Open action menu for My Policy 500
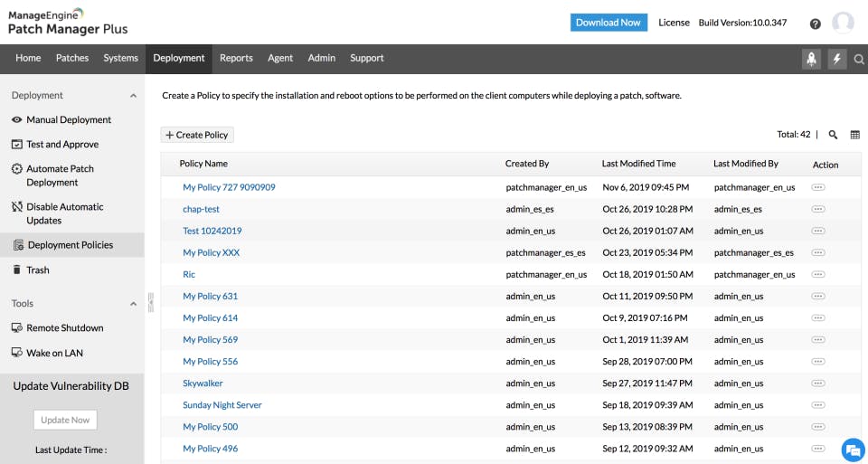This screenshot has height=464, width=868. point(817,427)
